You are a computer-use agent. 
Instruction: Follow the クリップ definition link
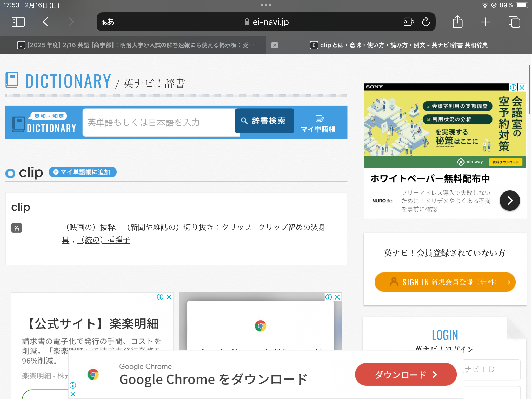236,227
